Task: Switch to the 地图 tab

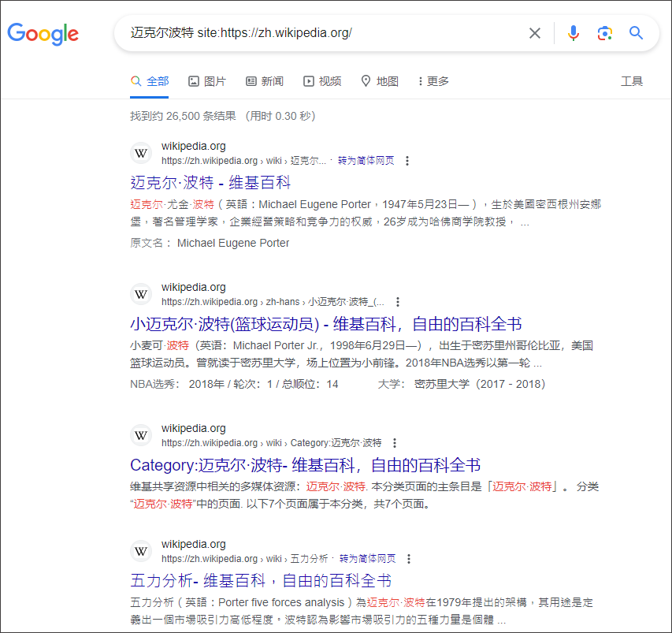Action: pyautogui.click(x=380, y=81)
